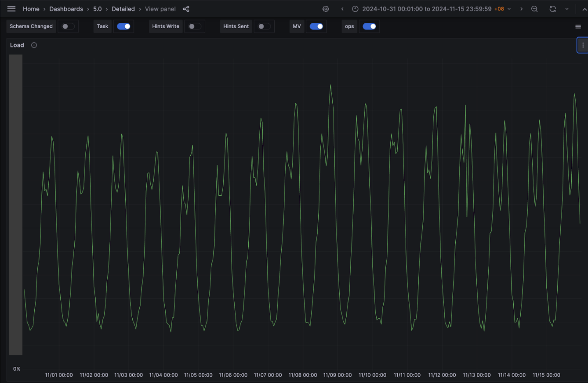Image resolution: width=588 pixels, height=383 pixels.
Task: Click the 0% y-axis label
Action: coord(17,369)
